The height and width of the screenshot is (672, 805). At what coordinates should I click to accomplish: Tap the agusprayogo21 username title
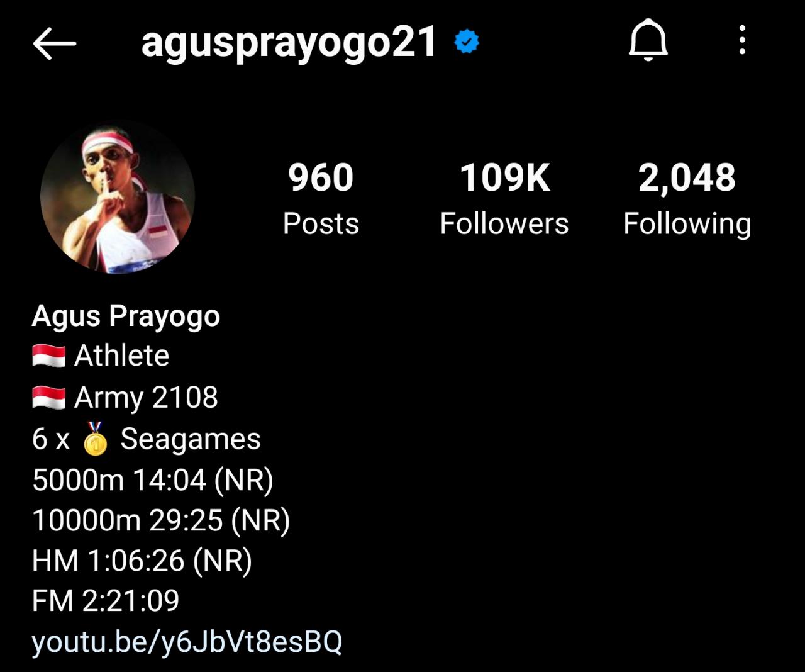(x=289, y=43)
